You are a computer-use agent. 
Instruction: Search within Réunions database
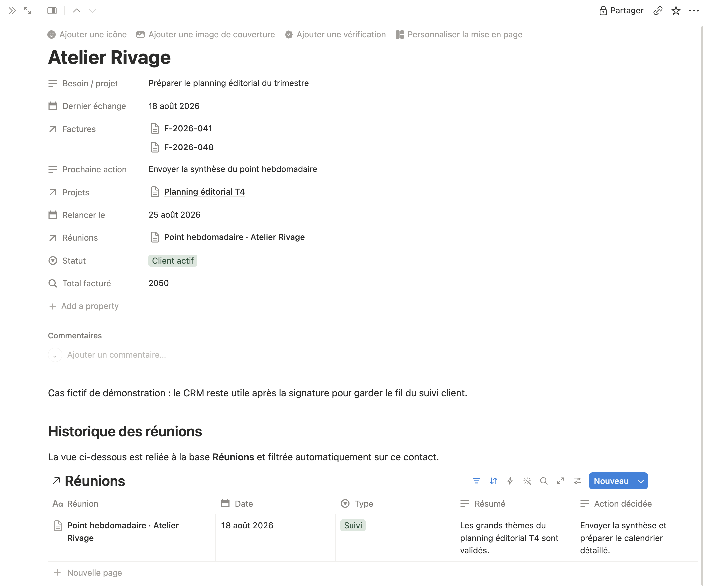[544, 481]
